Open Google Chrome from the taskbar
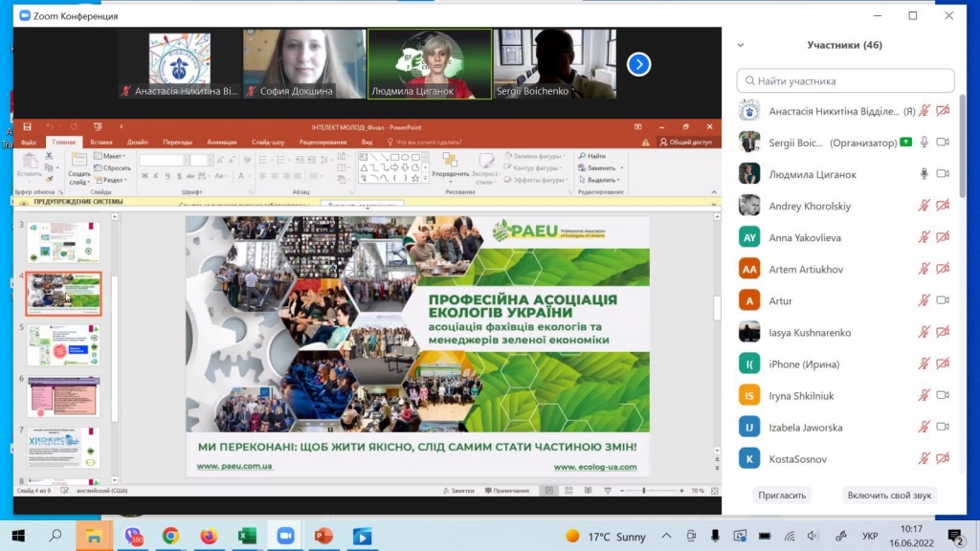The height and width of the screenshot is (551, 980). point(170,536)
